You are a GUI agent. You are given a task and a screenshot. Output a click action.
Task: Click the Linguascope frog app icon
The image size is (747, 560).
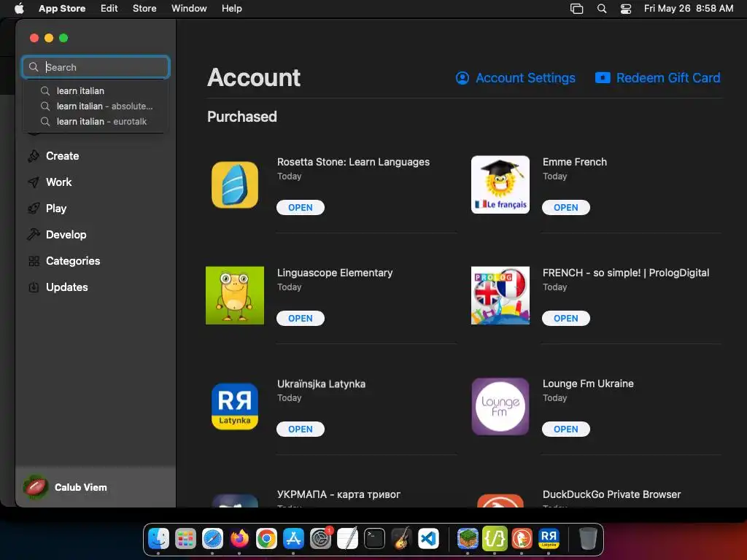[235, 295]
